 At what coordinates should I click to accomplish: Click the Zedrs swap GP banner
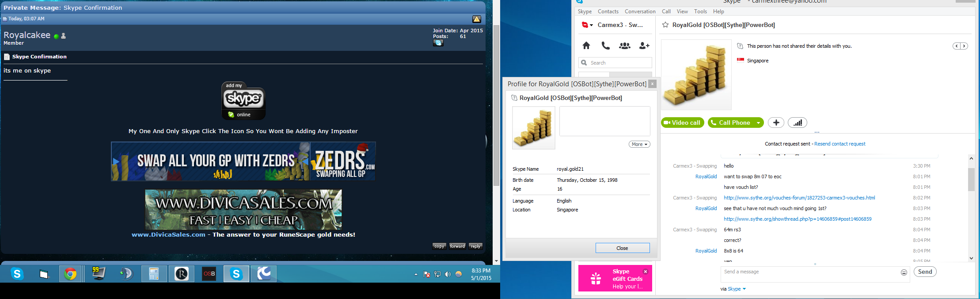243,161
